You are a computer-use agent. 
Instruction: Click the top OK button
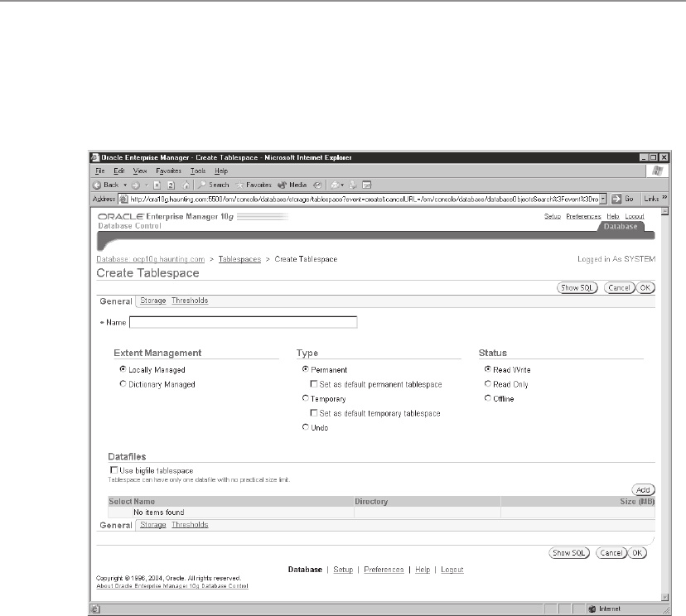(x=645, y=287)
